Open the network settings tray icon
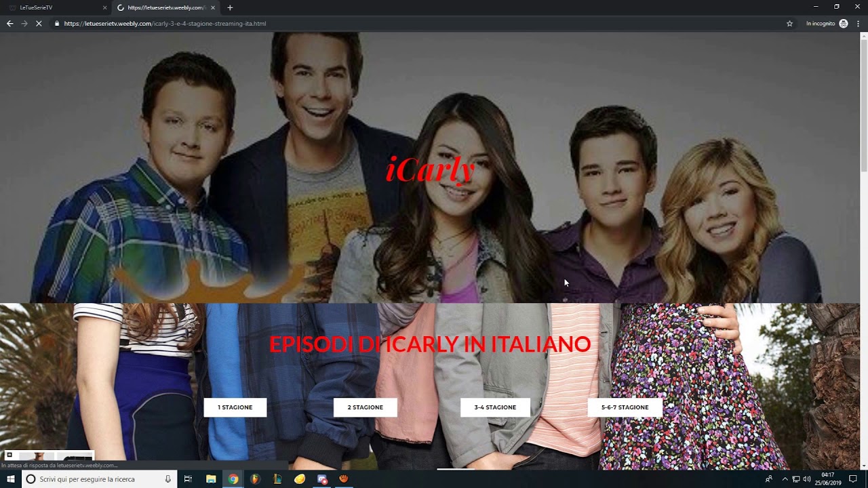Screen dimensions: 868x488 coord(796,479)
